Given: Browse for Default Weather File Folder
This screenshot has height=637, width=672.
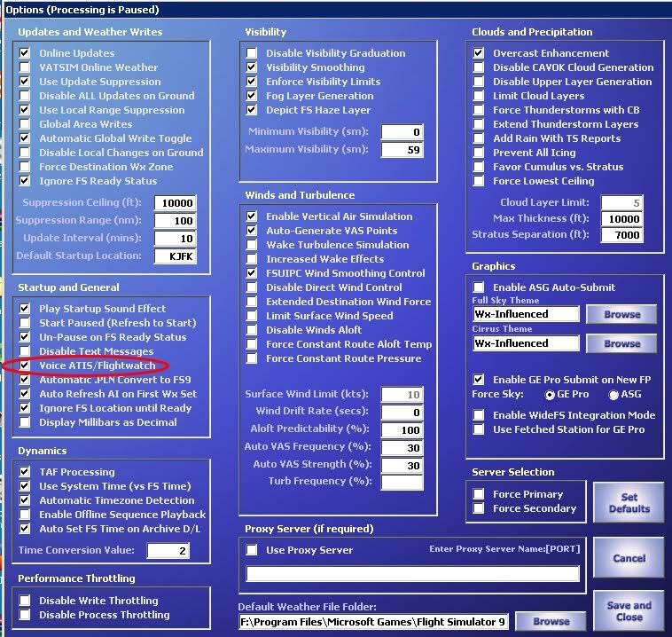Looking at the screenshot, I should pos(551,621).
